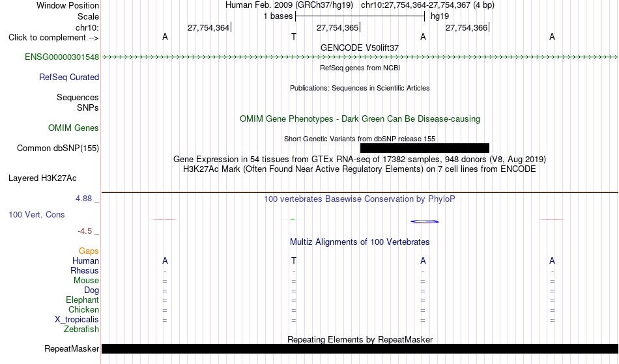Select the Zebrafish alignment row label
Image resolution: width=619 pixels, height=364 pixels.
click(x=81, y=329)
